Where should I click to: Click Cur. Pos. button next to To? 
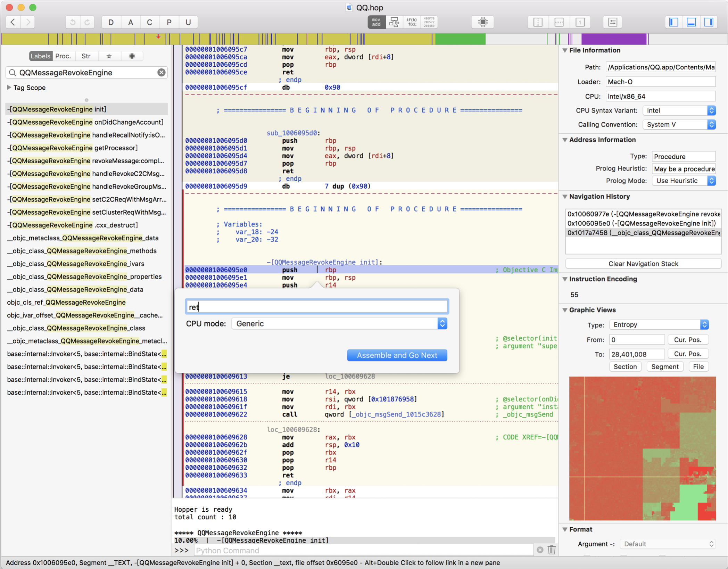[688, 354]
